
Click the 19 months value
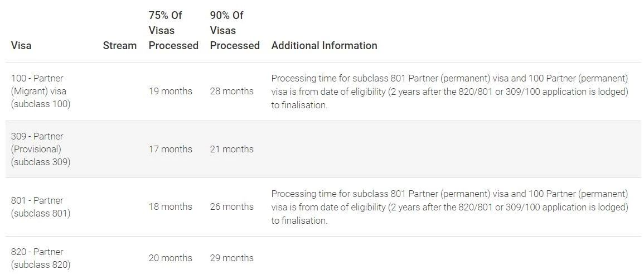click(x=170, y=91)
